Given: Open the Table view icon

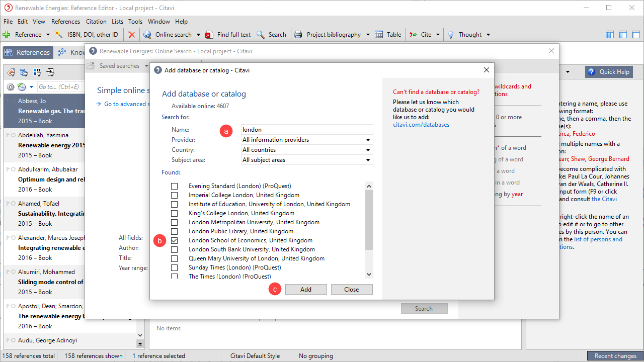Looking at the screenshot, I should pos(379,35).
